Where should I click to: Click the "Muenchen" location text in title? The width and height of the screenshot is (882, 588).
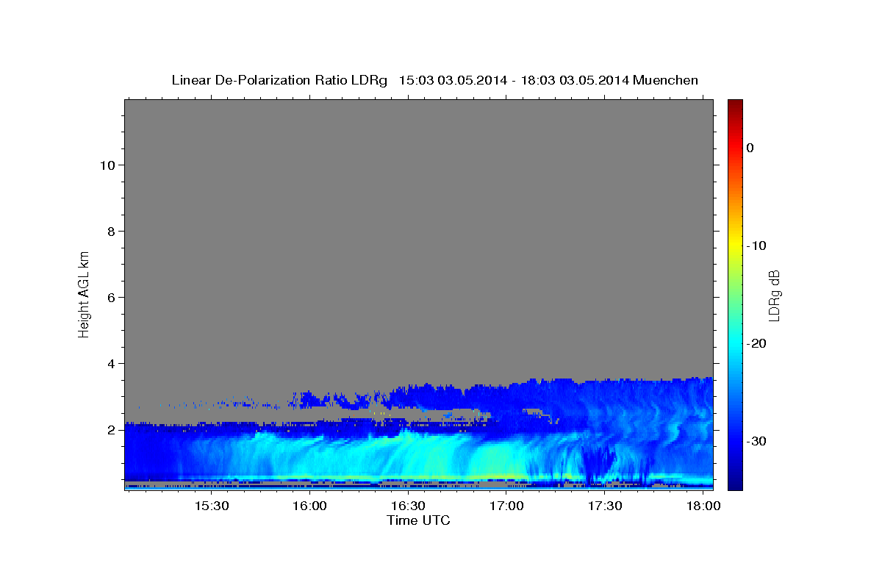pyautogui.click(x=665, y=80)
